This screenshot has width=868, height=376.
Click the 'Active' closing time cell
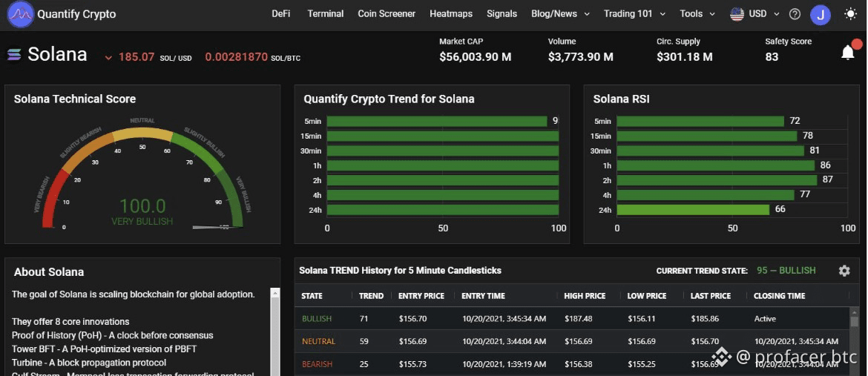[x=765, y=319]
